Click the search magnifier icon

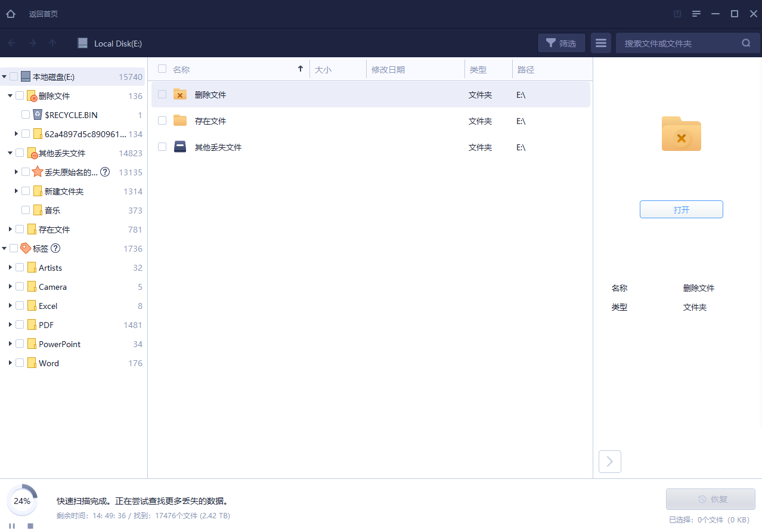(746, 43)
